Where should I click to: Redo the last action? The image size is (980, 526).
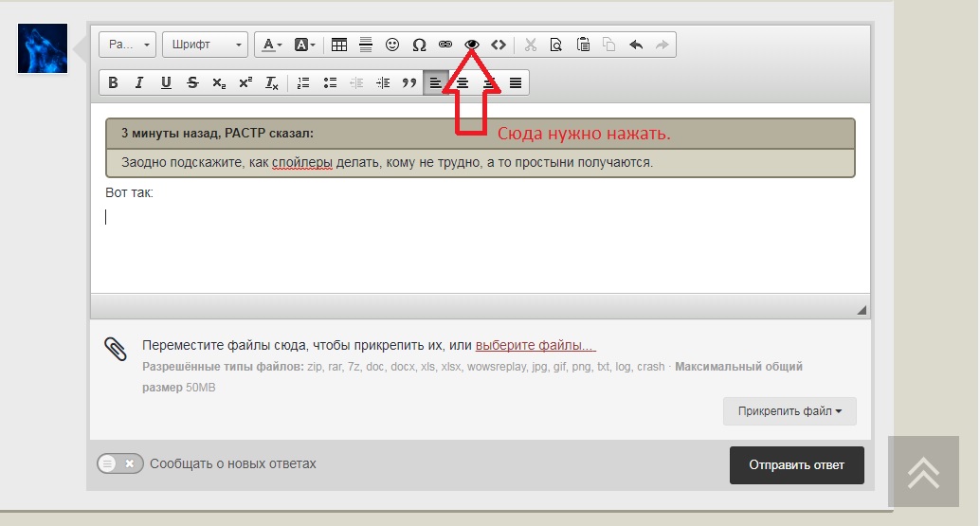point(662,45)
